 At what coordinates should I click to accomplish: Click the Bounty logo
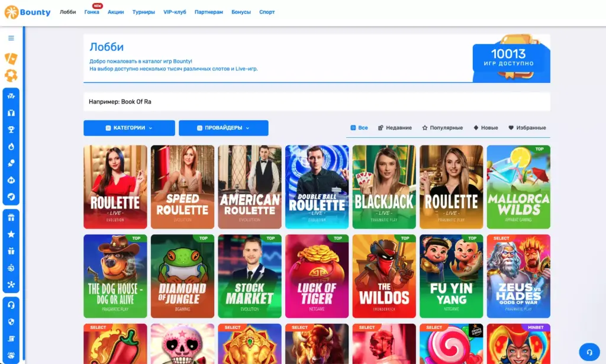tap(27, 12)
